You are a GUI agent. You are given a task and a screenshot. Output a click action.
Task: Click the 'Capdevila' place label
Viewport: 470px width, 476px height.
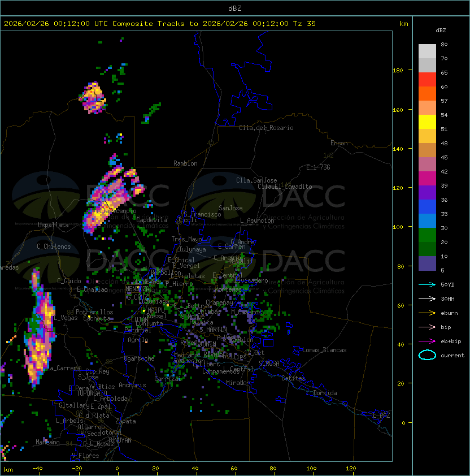pos(152,220)
